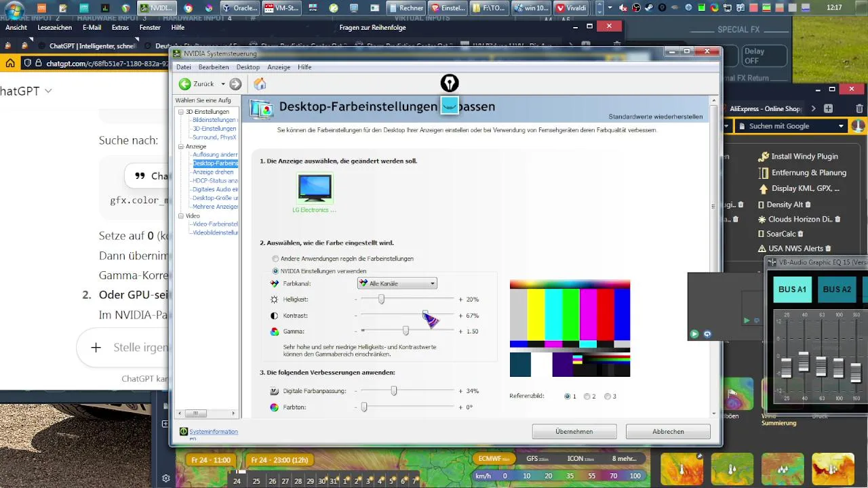868x488 pixels.
Task: Select Entfernung & Planung entry
Action: (x=802, y=172)
